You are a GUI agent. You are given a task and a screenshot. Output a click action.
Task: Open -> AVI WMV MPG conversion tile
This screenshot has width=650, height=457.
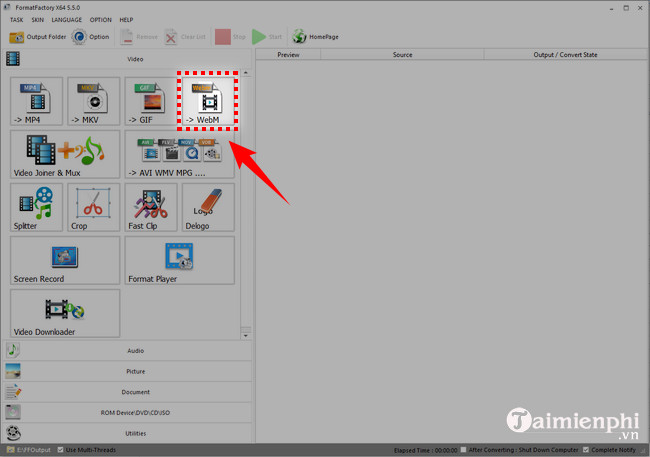tap(179, 154)
